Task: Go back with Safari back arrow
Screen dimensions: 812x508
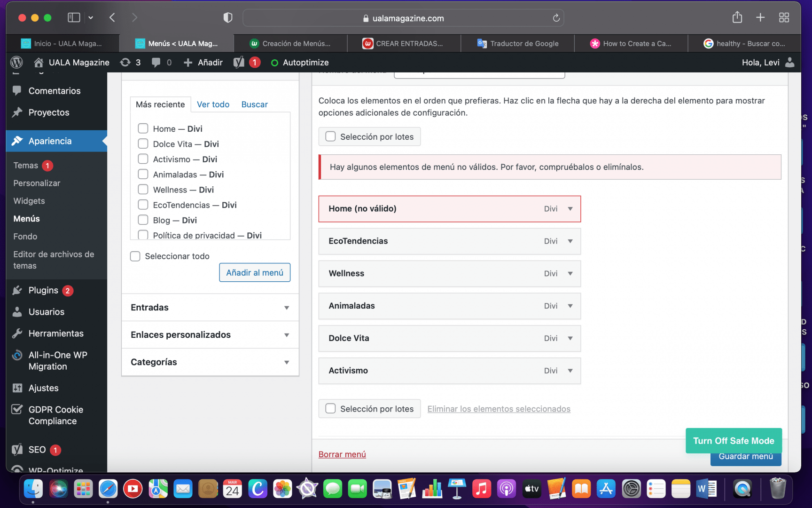Action: click(x=112, y=17)
